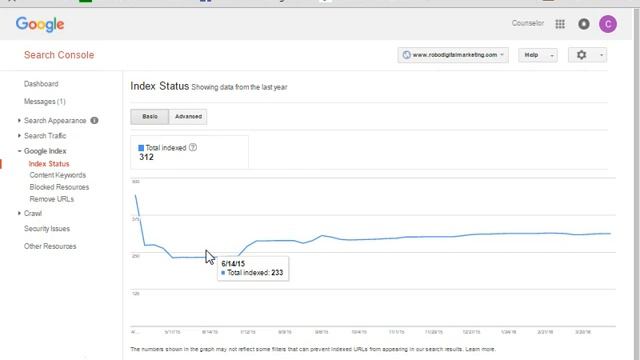Click the Google Index label

pos(45,151)
